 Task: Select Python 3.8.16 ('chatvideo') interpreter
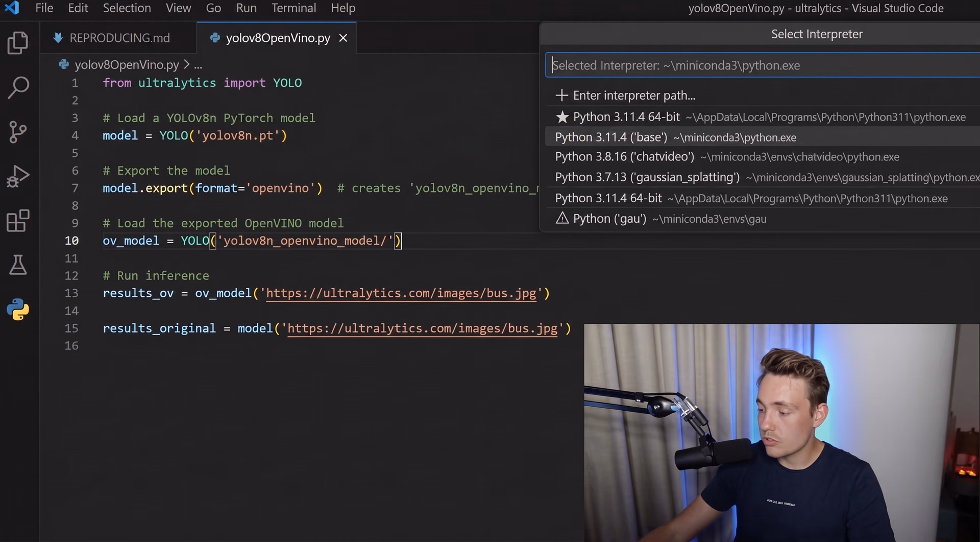[x=763, y=157]
